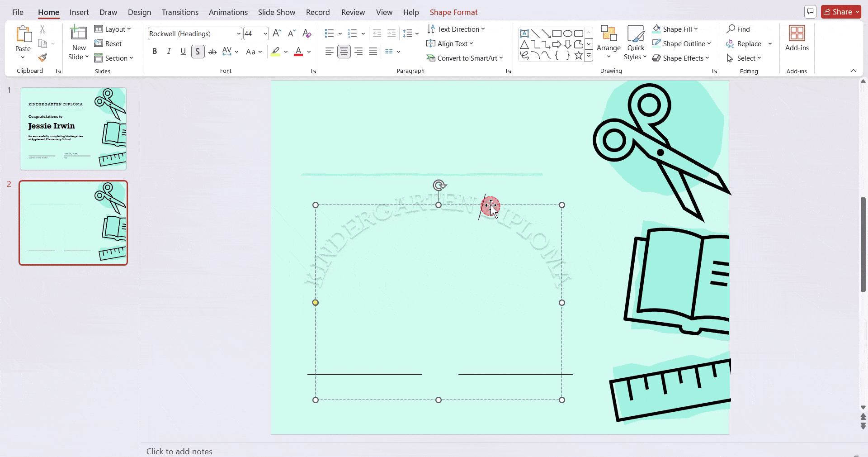Screen dimensions: 868x457
Task: Click the Quick Styles icon
Action: pyautogui.click(x=635, y=43)
